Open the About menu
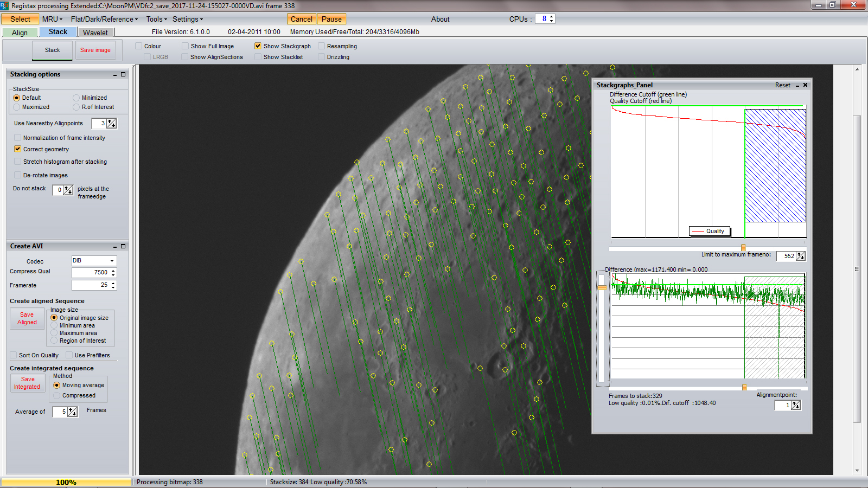Viewport: 868px width, 488px height. 441,19
